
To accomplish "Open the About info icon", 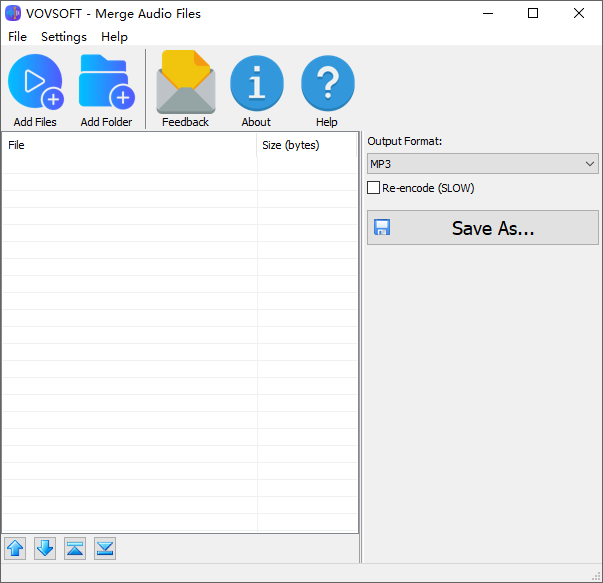I will [257, 83].
